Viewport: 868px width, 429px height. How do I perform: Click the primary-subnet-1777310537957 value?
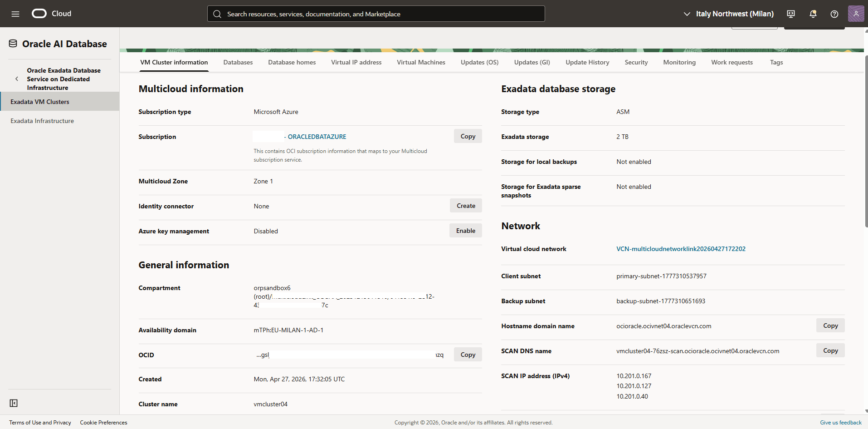pos(661,276)
